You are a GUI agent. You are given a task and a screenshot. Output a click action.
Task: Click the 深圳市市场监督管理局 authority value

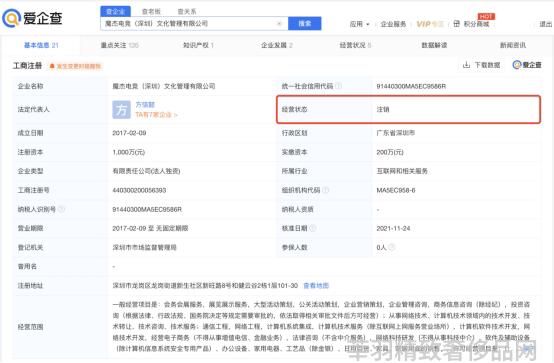pos(145,247)
